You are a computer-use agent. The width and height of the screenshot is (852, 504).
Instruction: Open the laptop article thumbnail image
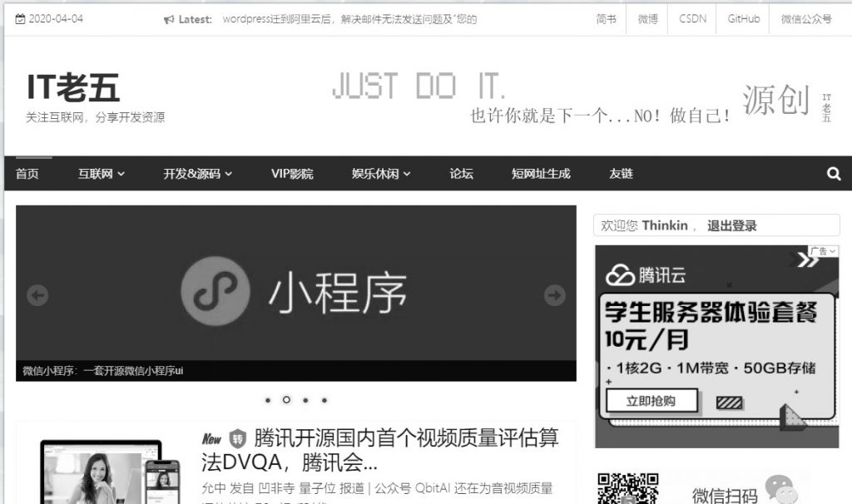[x=111, y=472]
